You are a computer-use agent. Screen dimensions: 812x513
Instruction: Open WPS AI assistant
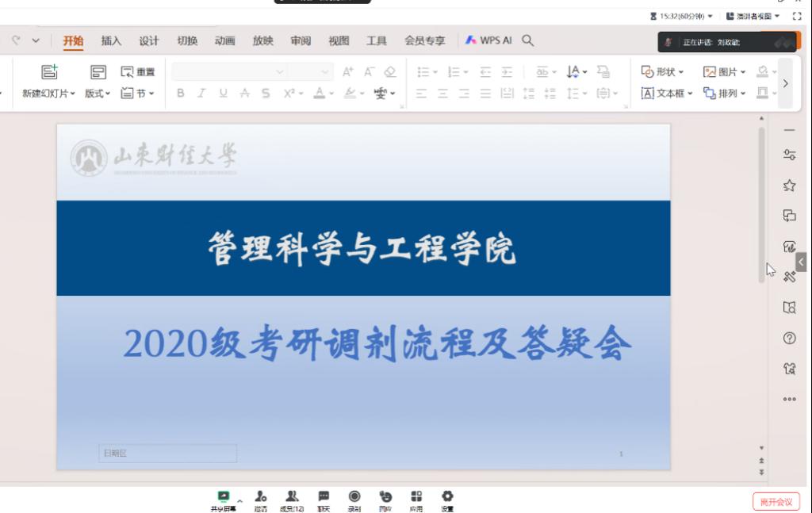coord(488,40)
